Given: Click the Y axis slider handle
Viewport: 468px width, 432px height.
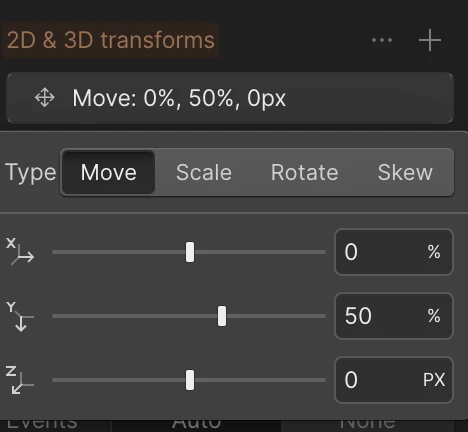Looking at the screenshot, I should [x=222, y=316].
